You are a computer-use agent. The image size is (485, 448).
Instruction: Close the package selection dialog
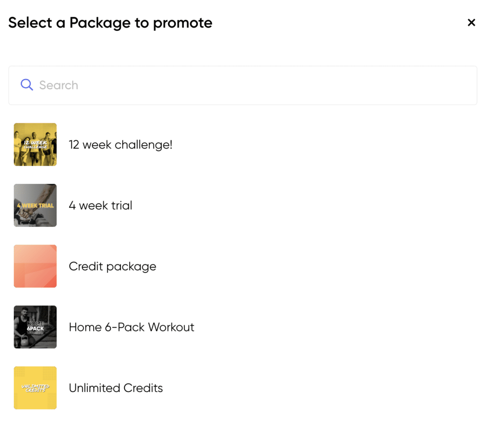[x=471, y=23]
